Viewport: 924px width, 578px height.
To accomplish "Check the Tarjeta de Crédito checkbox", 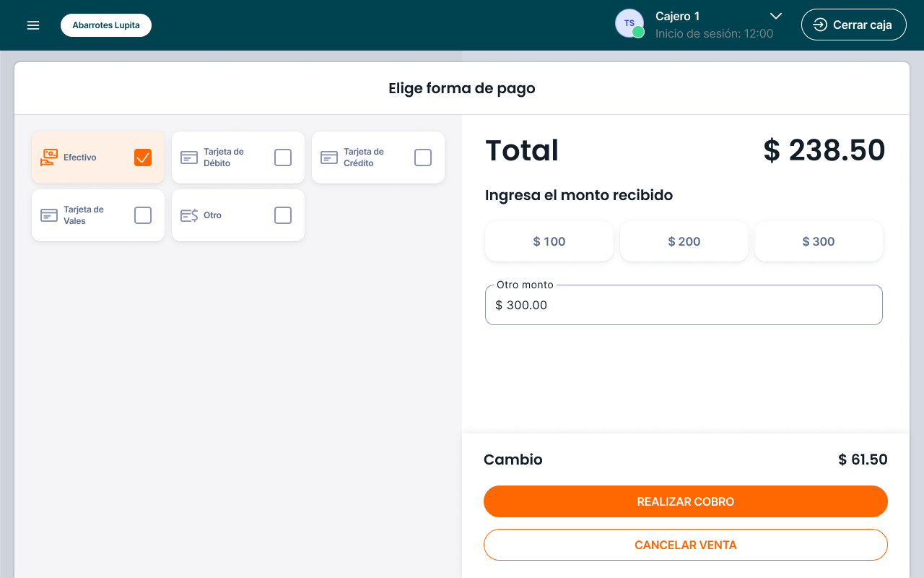I will tap(423, 158).
